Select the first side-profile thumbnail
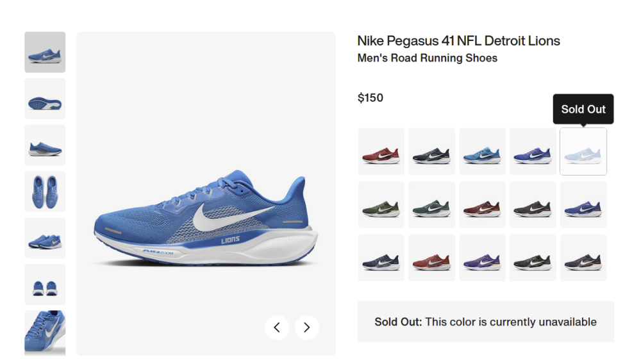The width and height of the screenshot is (641, 364). tap(45, 52)
